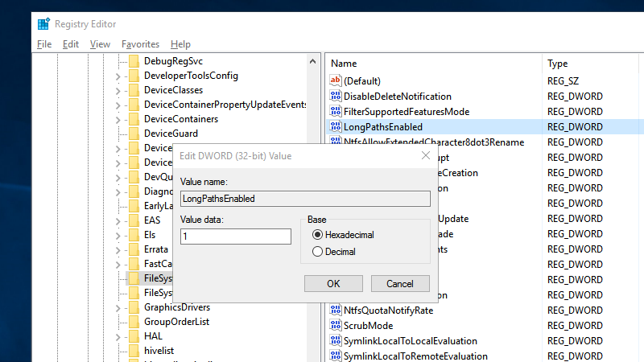644x362 pixels.
Task: Select the SymlinkLocalToLocalEvaluation value
Action: coord(410,341)
